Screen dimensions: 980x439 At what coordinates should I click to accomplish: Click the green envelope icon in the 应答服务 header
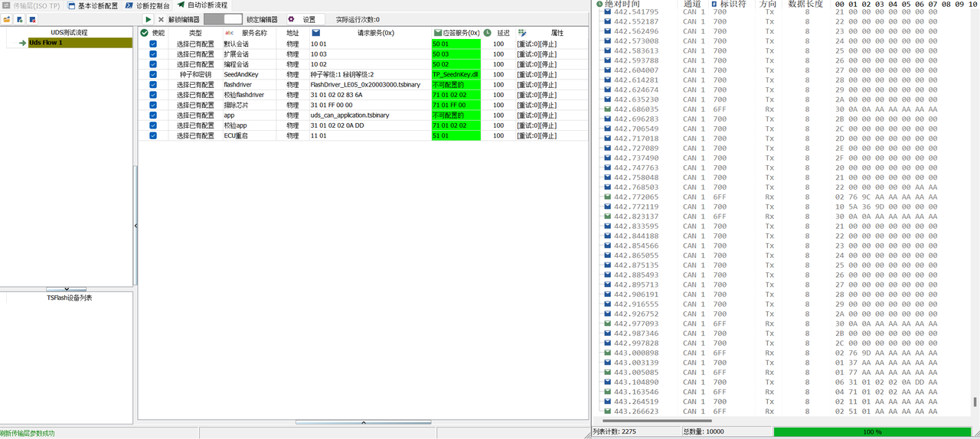(x=438, y=33)
